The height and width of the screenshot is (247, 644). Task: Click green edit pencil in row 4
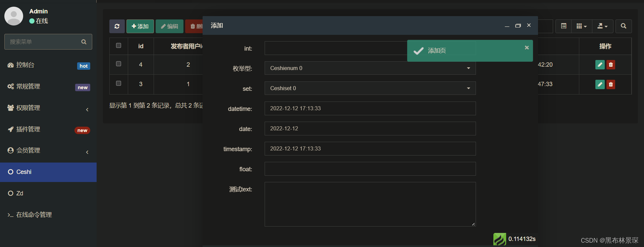[x=600, y=65]
